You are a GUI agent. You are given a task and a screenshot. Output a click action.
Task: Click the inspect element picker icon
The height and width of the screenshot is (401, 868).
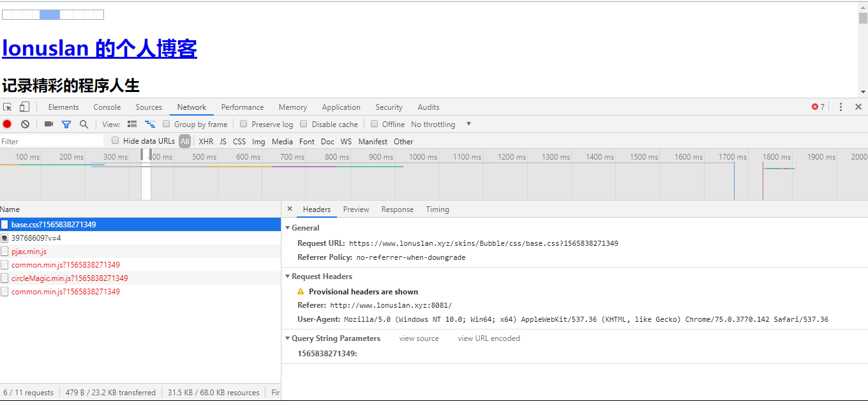tap(8, 107)
